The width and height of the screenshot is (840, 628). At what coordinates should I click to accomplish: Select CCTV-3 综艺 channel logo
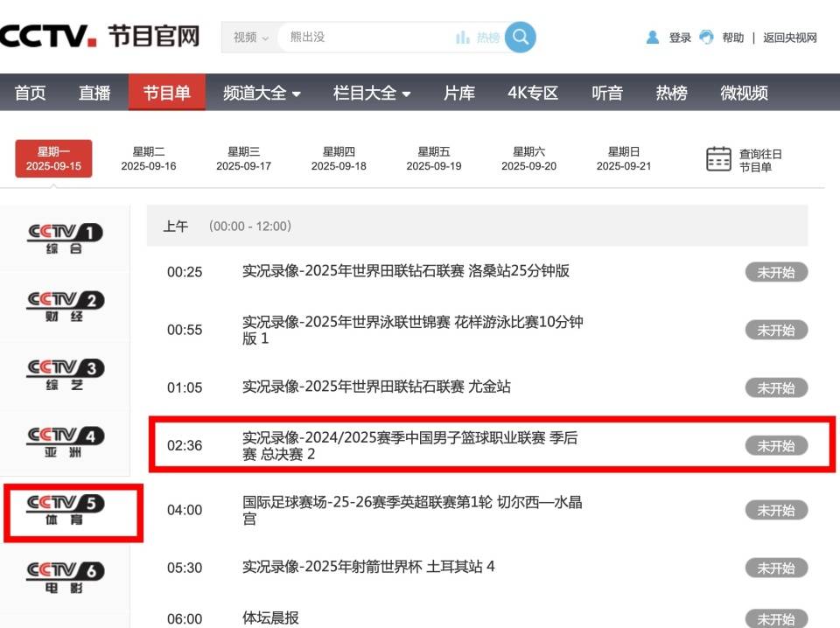(65, 374)
